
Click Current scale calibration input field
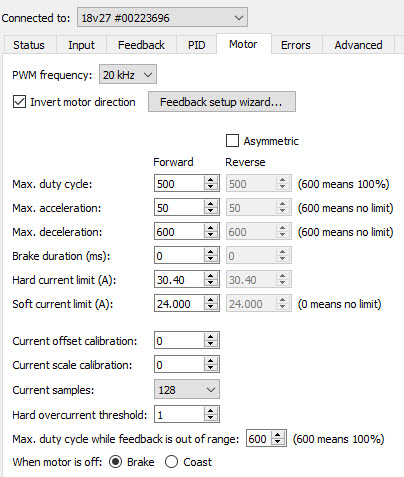(x=179, y=365)
